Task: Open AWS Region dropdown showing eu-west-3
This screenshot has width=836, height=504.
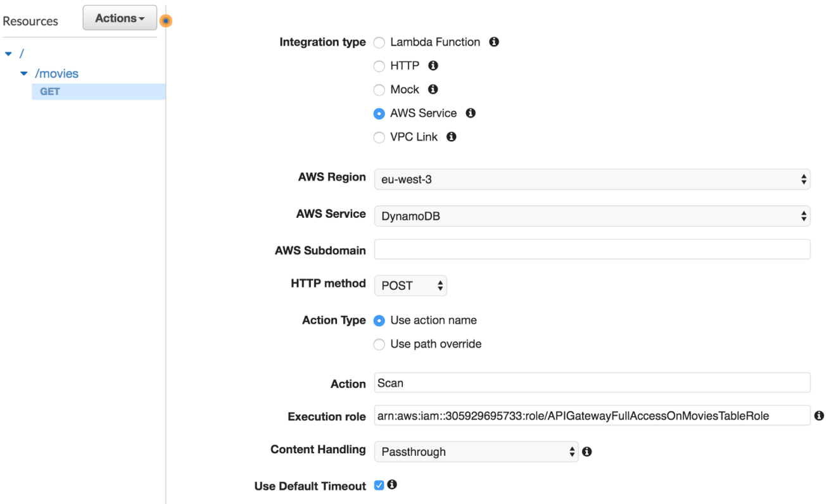Action: 592,179
